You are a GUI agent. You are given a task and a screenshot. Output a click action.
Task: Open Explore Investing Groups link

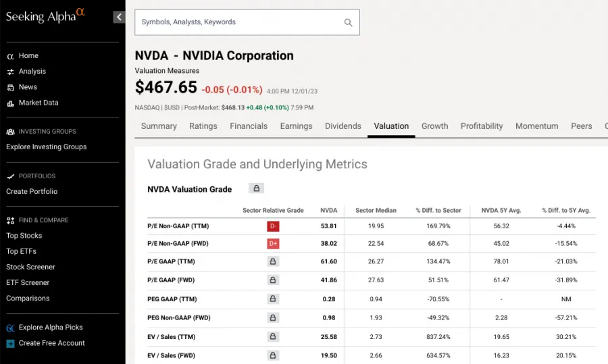point(47,147)
